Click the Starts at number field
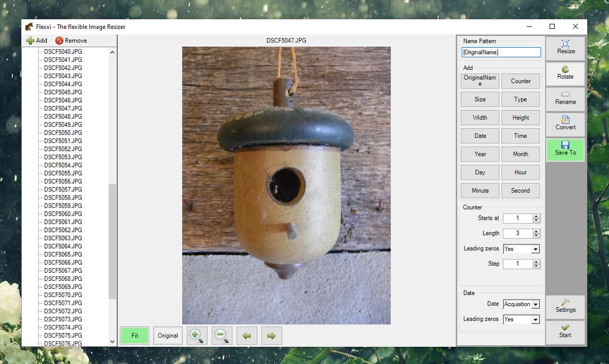 click(518, 218)
